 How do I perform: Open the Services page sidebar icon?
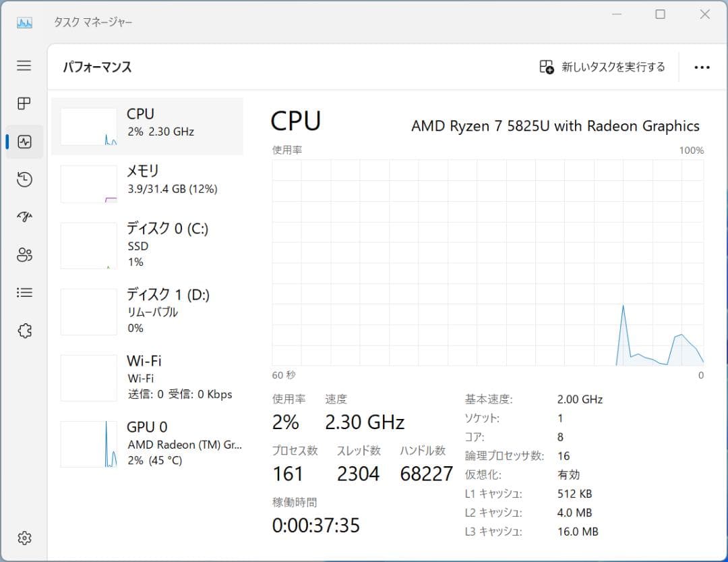(24, 330)
